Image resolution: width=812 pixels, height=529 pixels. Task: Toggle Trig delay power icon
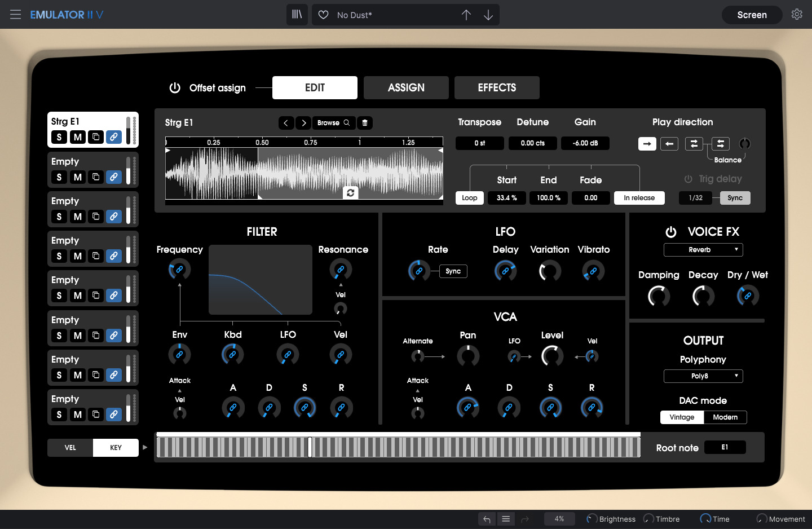pyautogui.click(x=688, y=179)
